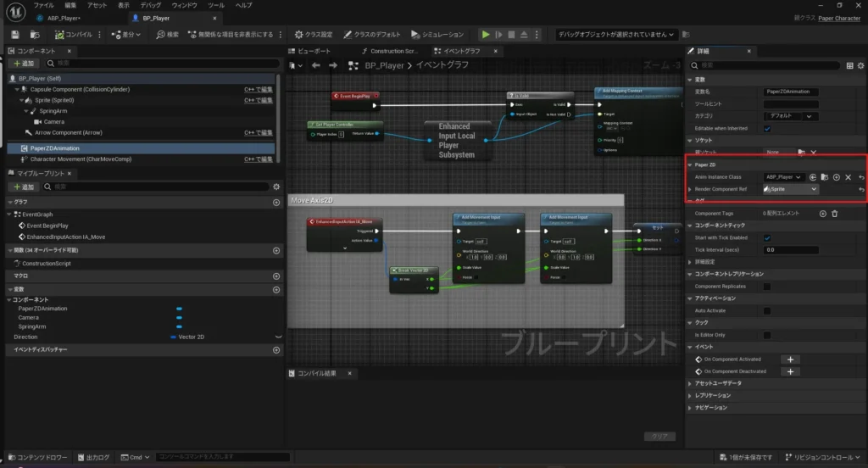
Task: Use selected asset arrow for Anim Instance Class
Action: tap(813, 177)
